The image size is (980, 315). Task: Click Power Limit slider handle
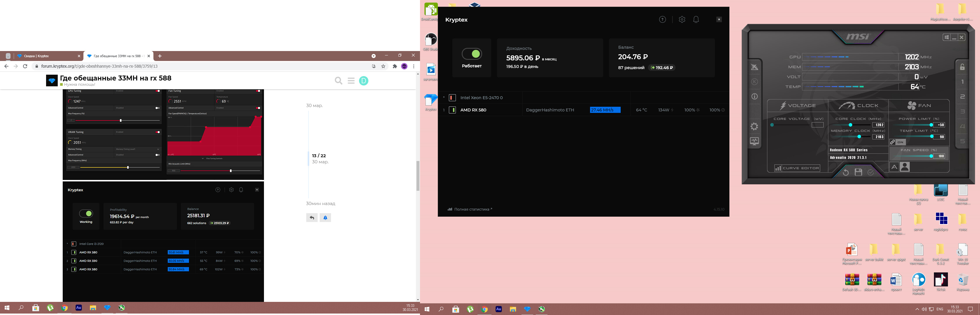(931, 125)
